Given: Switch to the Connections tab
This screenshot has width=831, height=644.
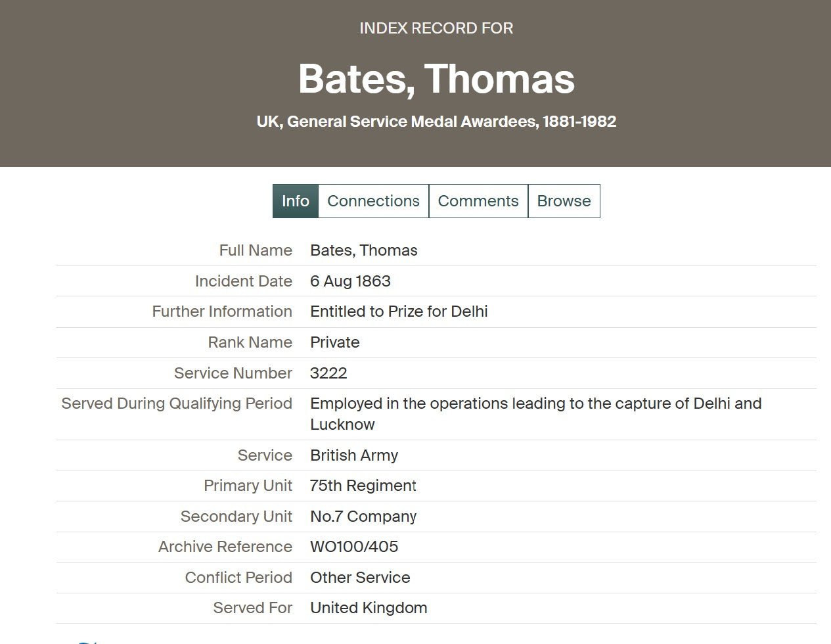Looking at the screenshot, I should point(373,201).
